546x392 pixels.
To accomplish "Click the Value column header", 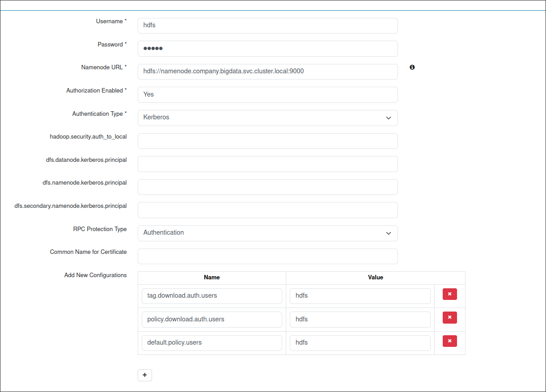I will (x=376, y=277).
